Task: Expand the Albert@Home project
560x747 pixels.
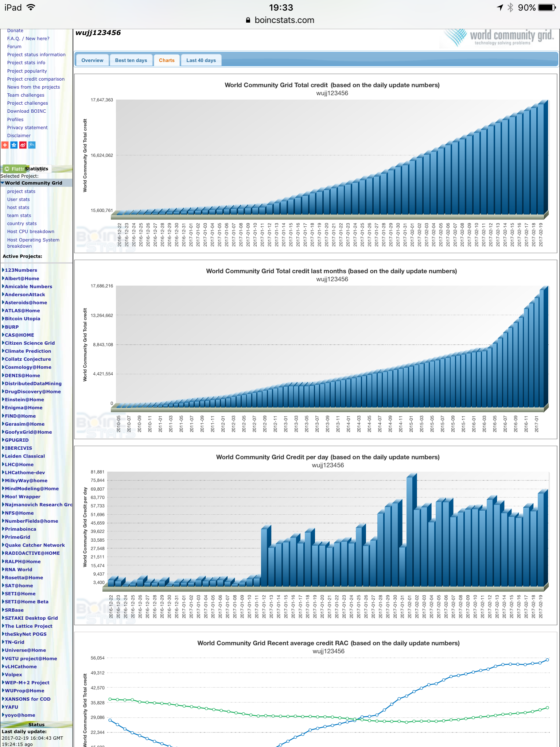Action: click(x=3, y=278)
